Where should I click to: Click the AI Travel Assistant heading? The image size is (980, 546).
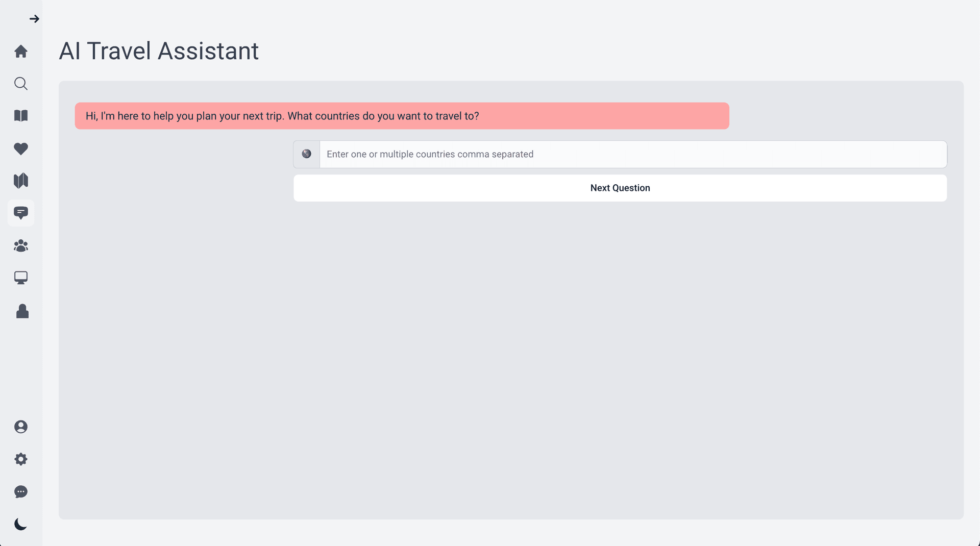click(159, 51)
